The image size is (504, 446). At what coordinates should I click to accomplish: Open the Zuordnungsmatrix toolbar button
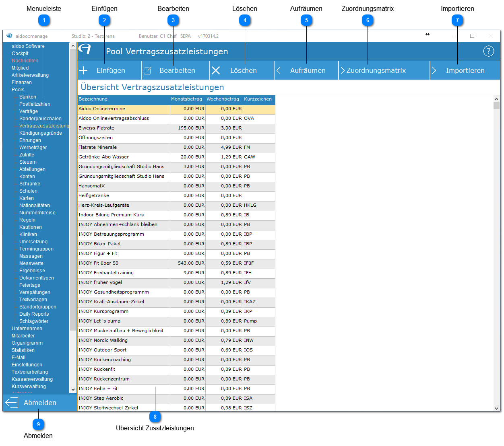tap(384, 70)
